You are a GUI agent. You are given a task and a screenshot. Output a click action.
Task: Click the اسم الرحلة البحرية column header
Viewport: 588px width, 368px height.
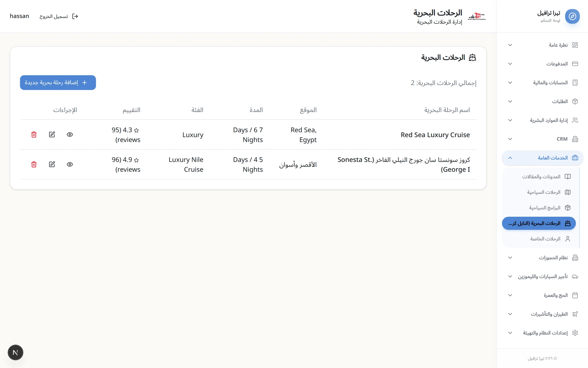pos(447,110)
